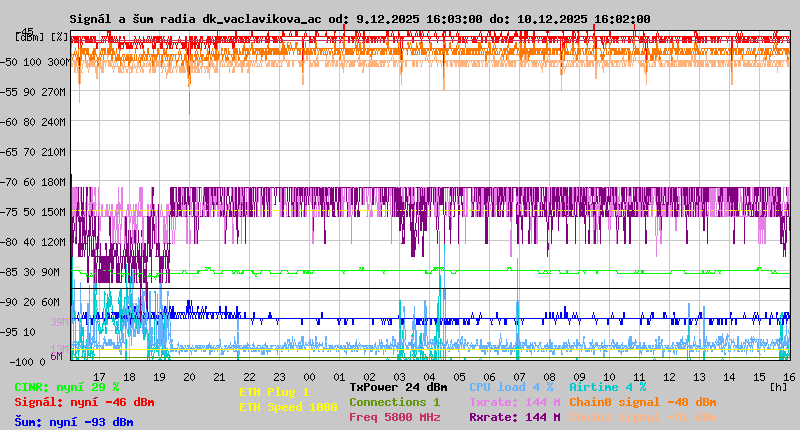Click the 'Freq 5800 MHz' legend label
This screenshot has width=800, height=430.
coord(394,417)
